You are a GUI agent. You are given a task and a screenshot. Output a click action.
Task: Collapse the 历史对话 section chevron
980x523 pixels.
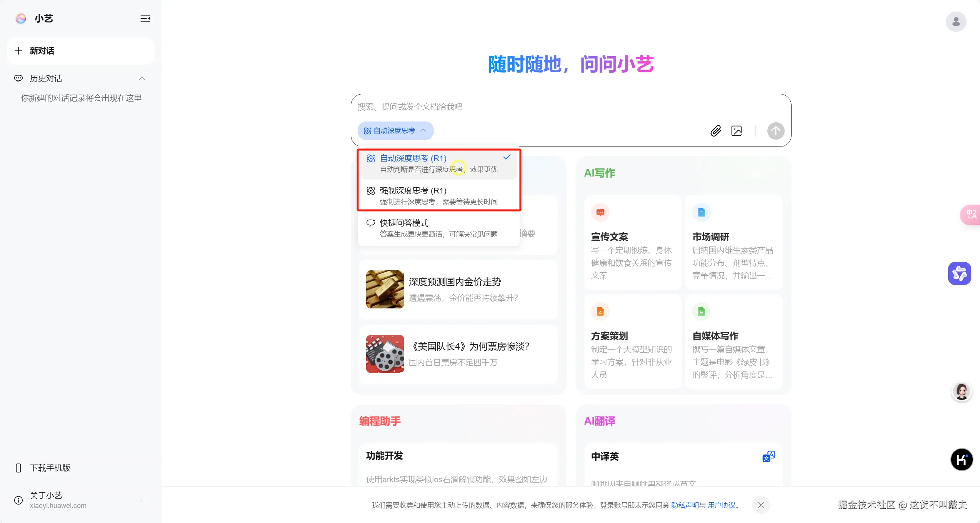click(x=142, y=78)
